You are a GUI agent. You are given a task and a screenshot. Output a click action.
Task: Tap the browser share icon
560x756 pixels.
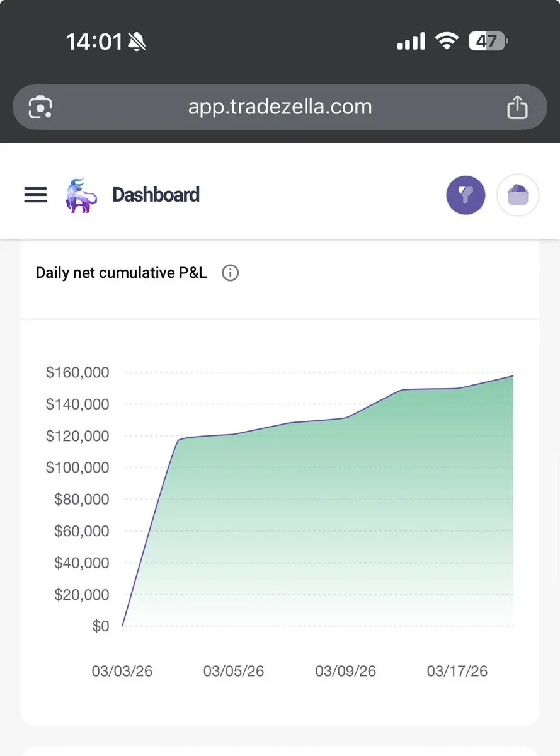(x=517, y=106)
